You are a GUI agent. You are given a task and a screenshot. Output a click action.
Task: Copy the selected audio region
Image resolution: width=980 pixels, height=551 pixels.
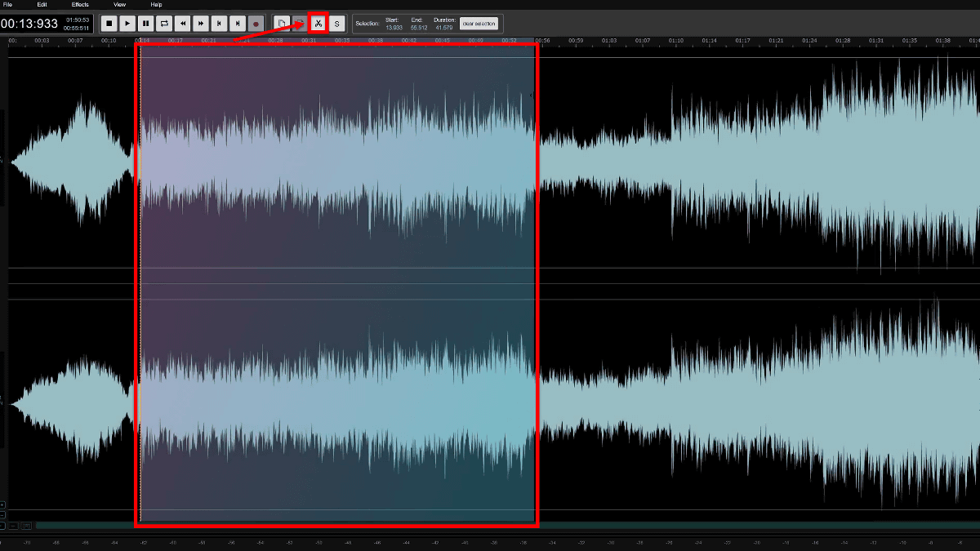(x=282, y=24)
